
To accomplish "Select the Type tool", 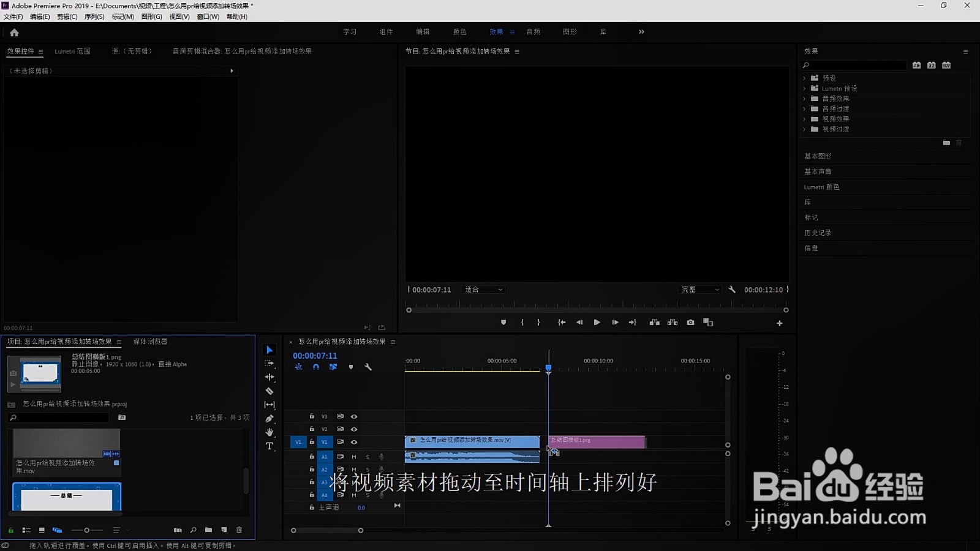I will pos(269,446).
